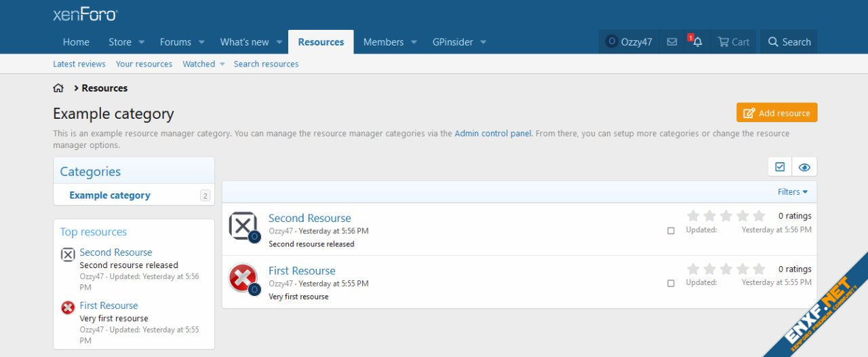Screen dimensions: 868x357
Task: Click First Resourse red X icon in list
Action: click(x=243, y=278)
